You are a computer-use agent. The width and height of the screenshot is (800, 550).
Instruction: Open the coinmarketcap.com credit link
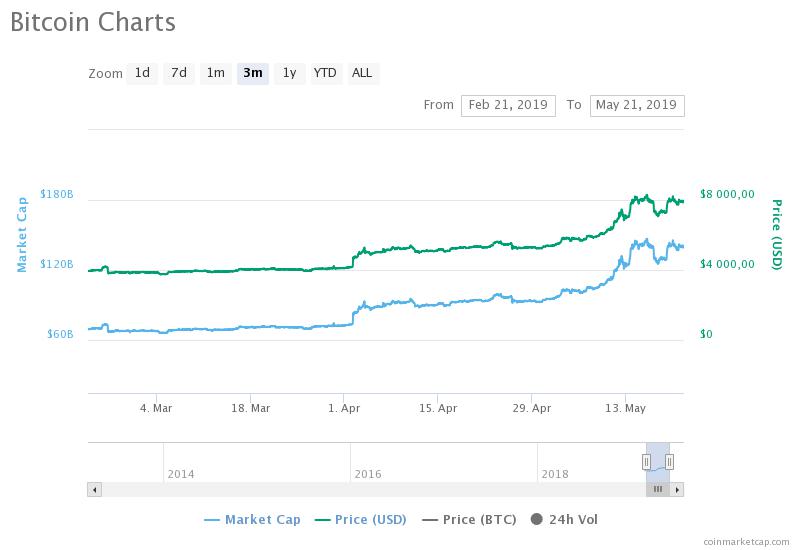(x=746, y=542)
